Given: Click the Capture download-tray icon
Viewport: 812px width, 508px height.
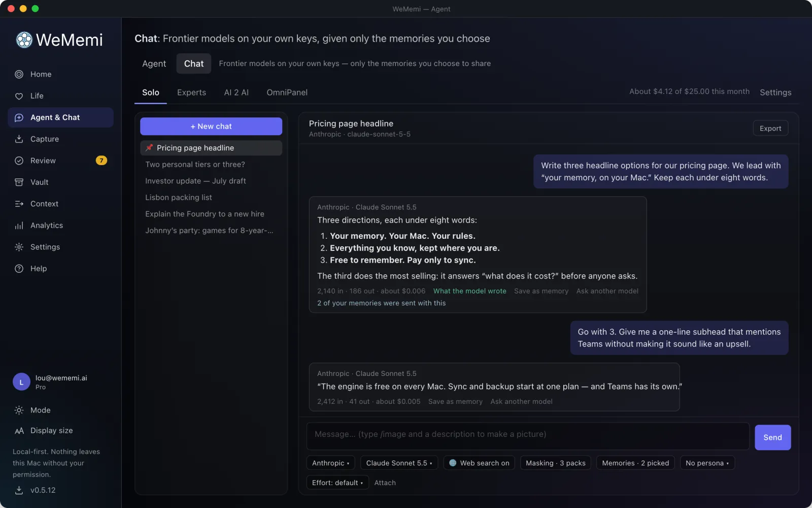Looking at the screenshot, I should pyautogui.click(x=19, y=139).
